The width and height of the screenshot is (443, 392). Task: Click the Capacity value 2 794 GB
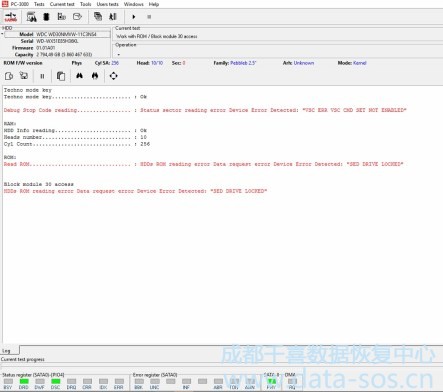(64, 54)
